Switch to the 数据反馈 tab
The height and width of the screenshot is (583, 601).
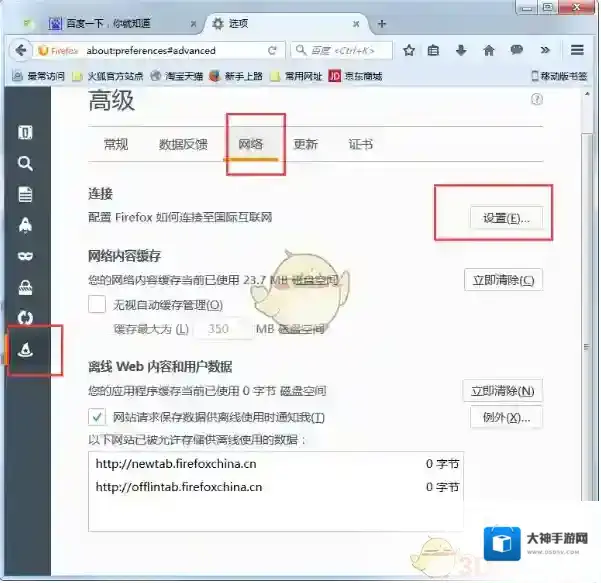tap(183, 145)
